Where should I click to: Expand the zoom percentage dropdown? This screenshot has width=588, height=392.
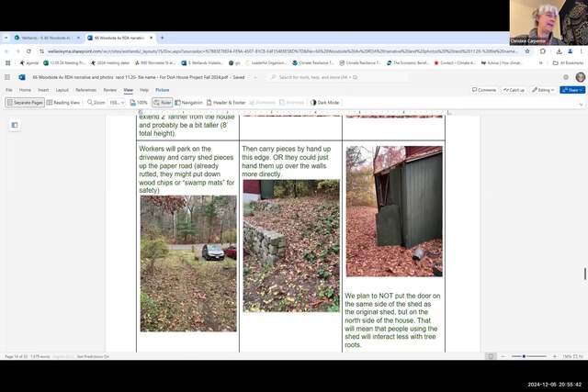[117, 103]
